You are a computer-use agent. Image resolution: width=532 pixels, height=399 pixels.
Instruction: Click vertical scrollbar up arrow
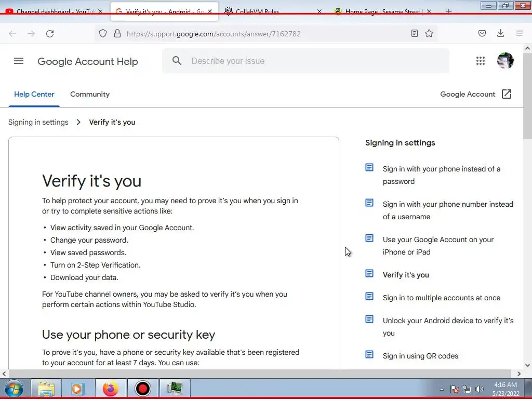pos(528,48)
